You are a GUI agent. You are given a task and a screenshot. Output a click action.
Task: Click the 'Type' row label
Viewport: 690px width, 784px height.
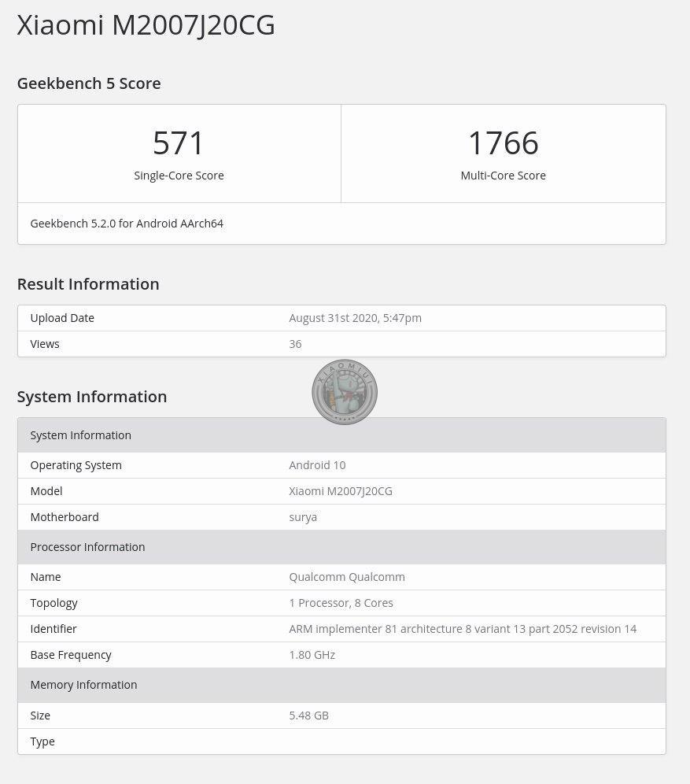coord(42,741)
